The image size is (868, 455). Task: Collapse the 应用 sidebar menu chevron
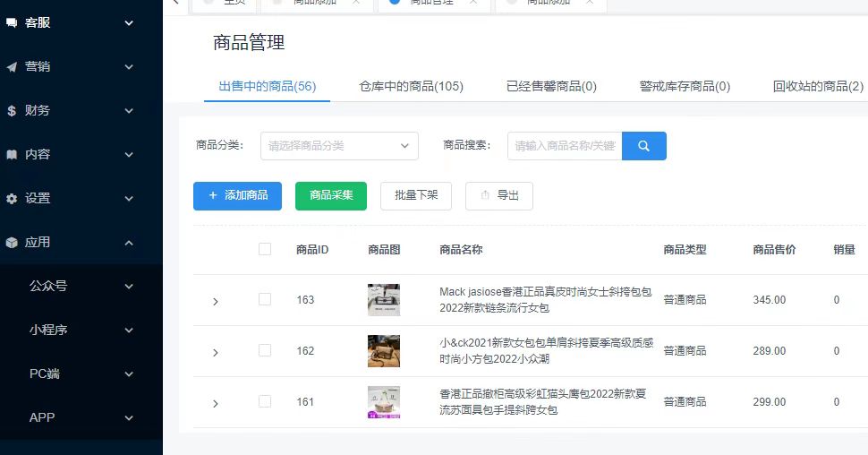pos(129,243)
